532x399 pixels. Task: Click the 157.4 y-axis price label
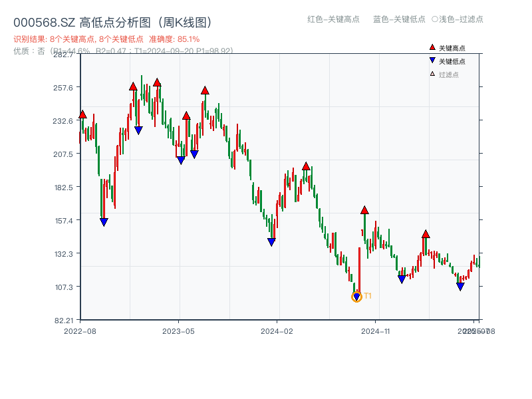pos(64,221)
